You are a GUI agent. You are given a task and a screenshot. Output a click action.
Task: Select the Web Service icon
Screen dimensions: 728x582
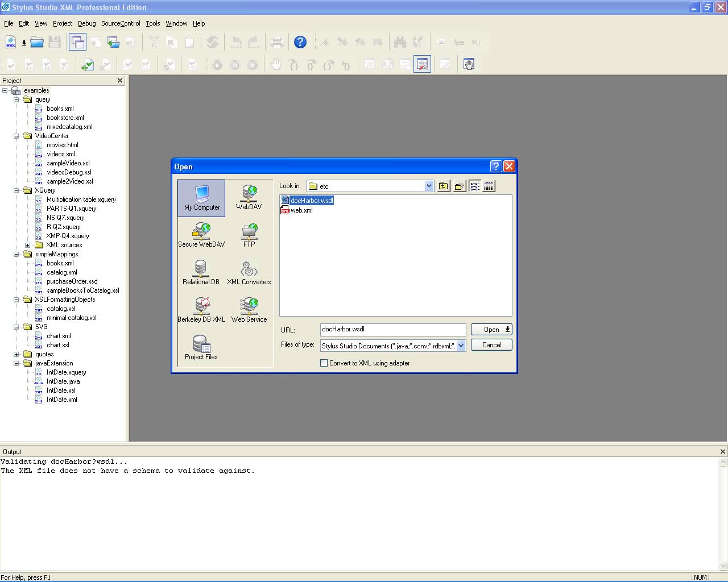point(249,310)
